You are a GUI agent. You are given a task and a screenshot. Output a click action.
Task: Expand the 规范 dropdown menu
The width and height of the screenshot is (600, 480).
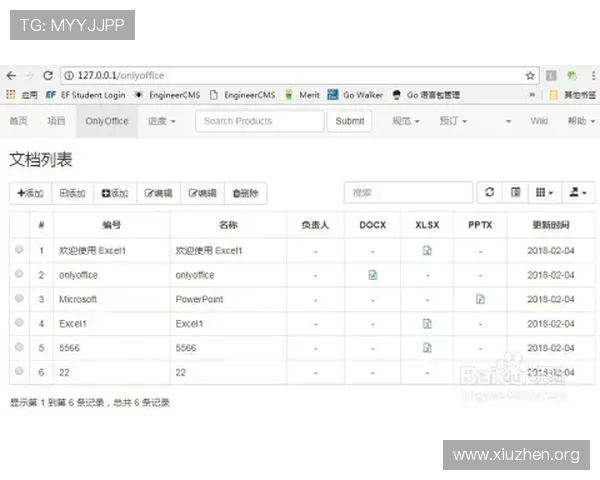point(406,121)
